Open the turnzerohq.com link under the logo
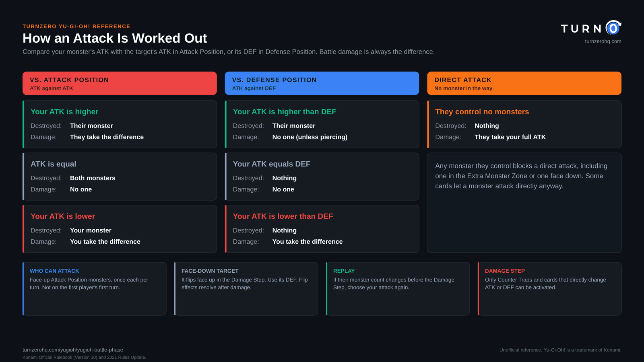 [603, 41]
